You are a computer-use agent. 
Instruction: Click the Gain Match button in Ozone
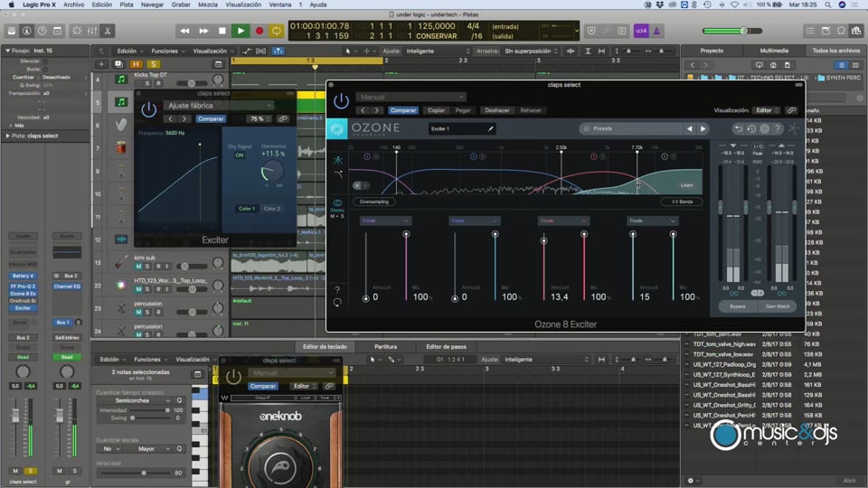click(778, 306)
